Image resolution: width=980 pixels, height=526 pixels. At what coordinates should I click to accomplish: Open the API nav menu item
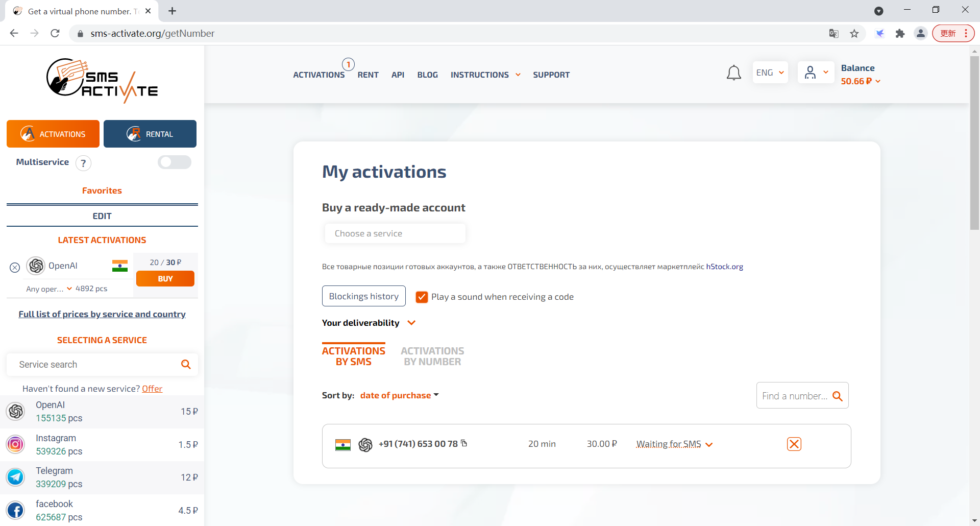[398, 75]
